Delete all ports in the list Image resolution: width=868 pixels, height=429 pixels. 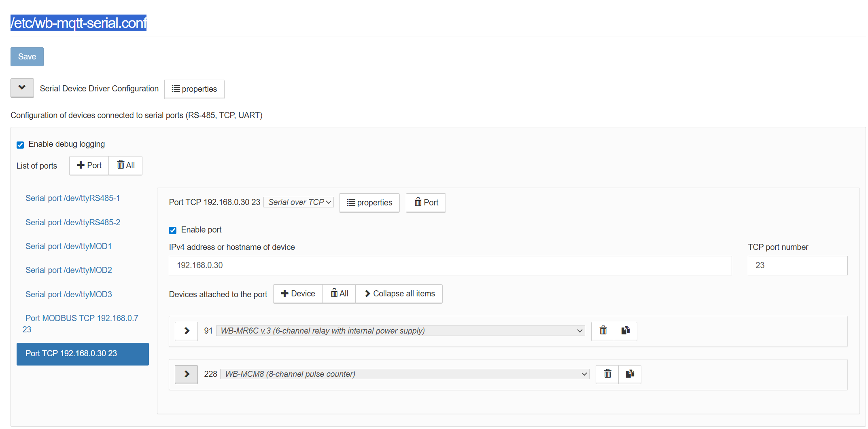[125, 166]
